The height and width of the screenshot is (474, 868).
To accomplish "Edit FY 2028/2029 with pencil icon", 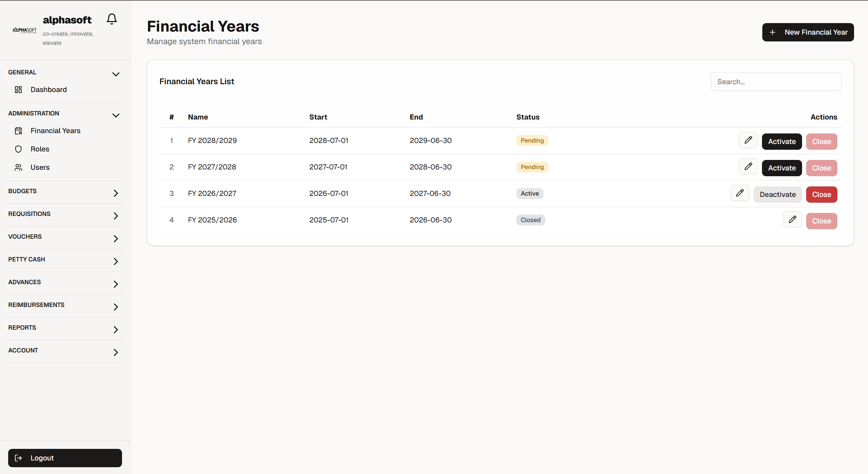I will coord(748,140).
